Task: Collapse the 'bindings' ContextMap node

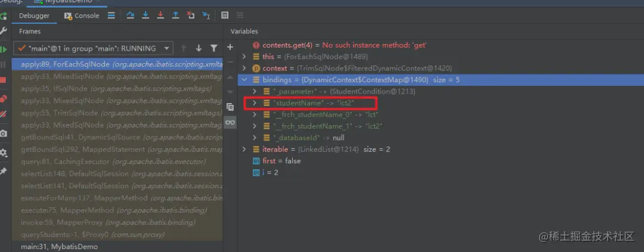Action: (244, 80)
